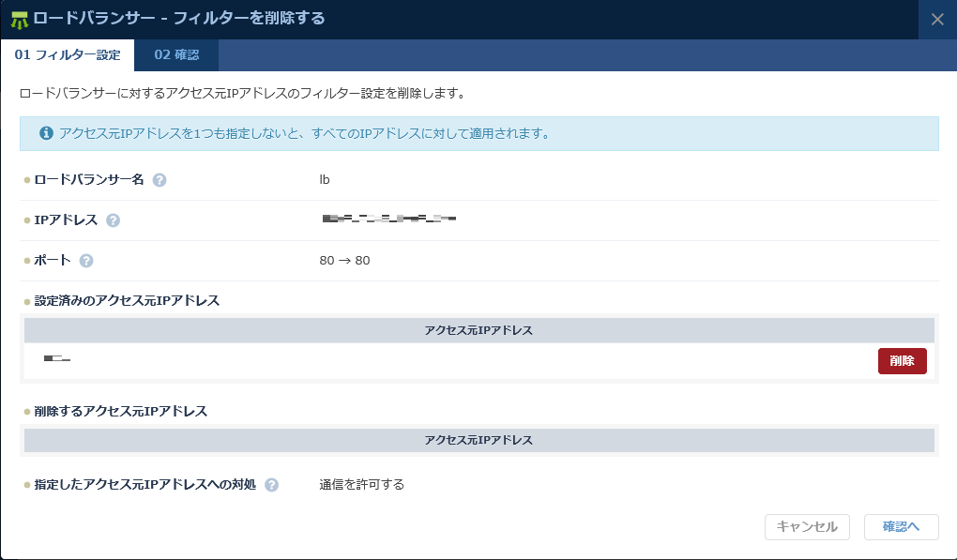Image resolution: width=957 pixels, height=560 pixels.
Task: Click the port value 80 → 80
Action: 346,261
